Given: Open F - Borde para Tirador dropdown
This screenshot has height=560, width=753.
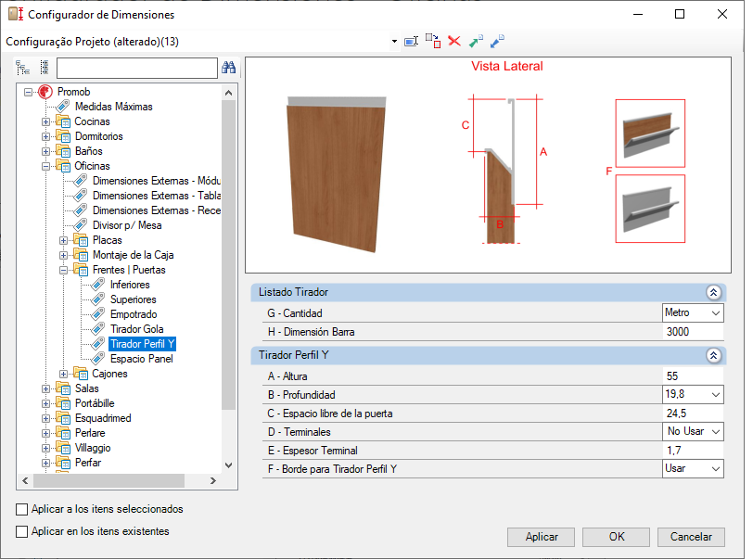Looking at the screenshot, I should [716, 469].
